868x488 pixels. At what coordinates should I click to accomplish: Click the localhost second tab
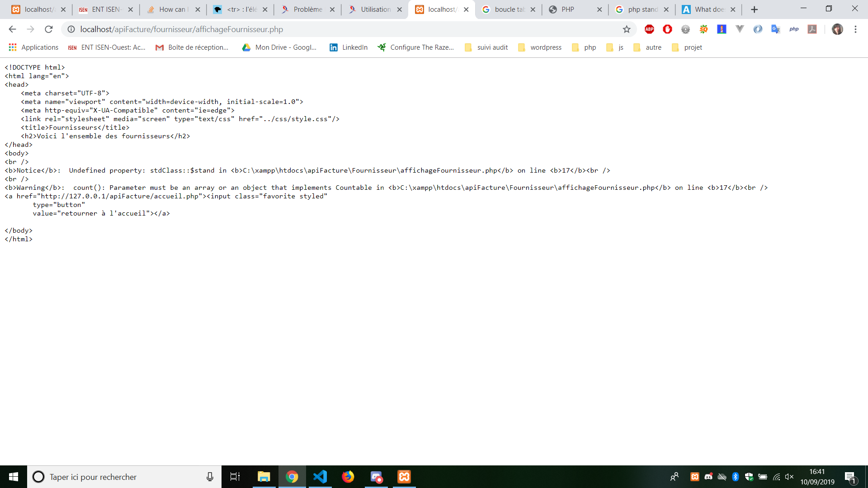[443, 9]
